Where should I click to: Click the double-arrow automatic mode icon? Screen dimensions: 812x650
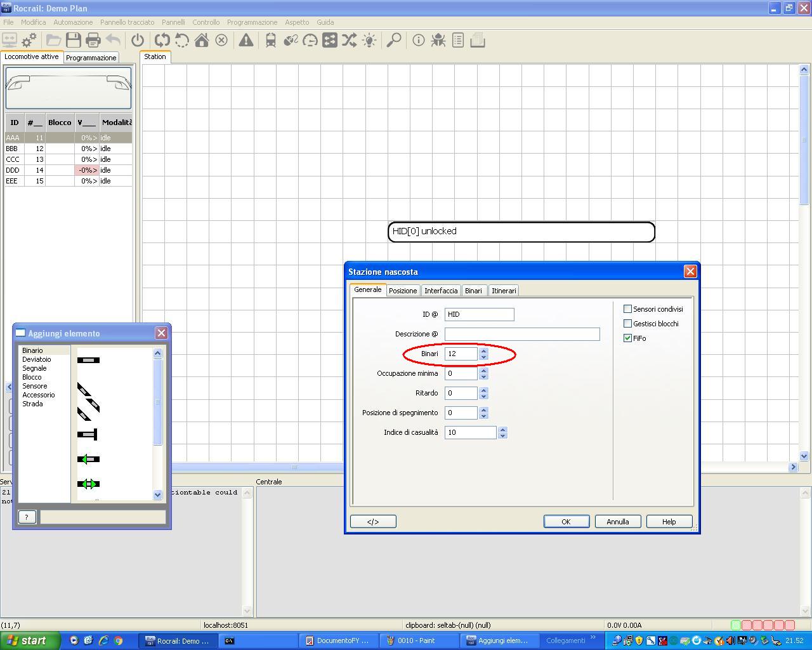pyautogui.click(x=162, y=41)
